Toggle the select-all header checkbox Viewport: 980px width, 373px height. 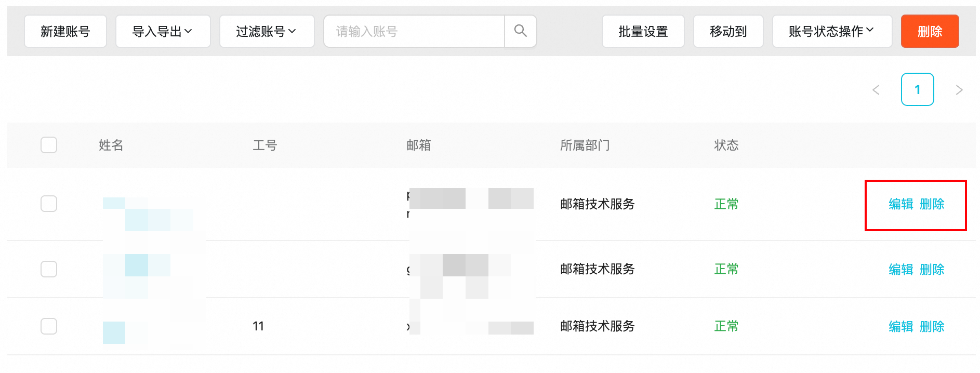49,145
